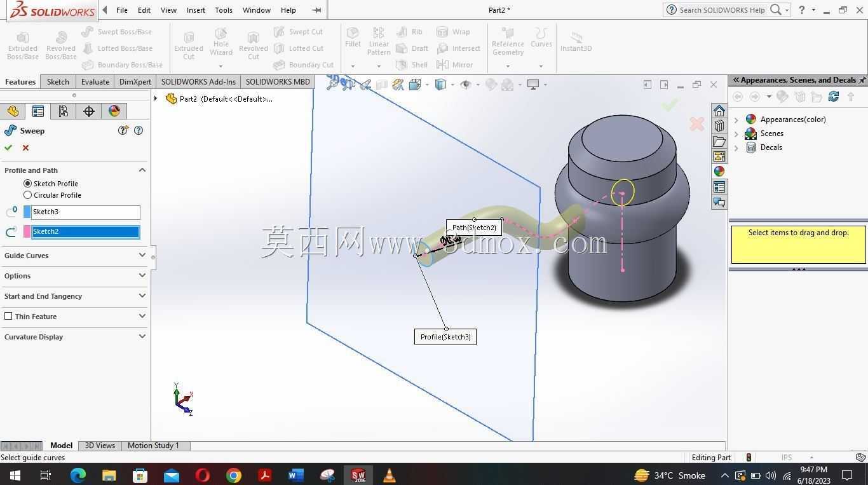Image resolution: width=868 pixels, height=485 pixels.
Task: Open the DisplayManager tab icon
Action: 114,111
